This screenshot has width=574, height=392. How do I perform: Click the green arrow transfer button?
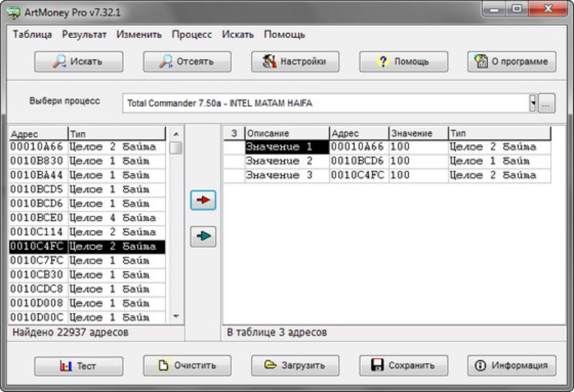click(205, 236)
